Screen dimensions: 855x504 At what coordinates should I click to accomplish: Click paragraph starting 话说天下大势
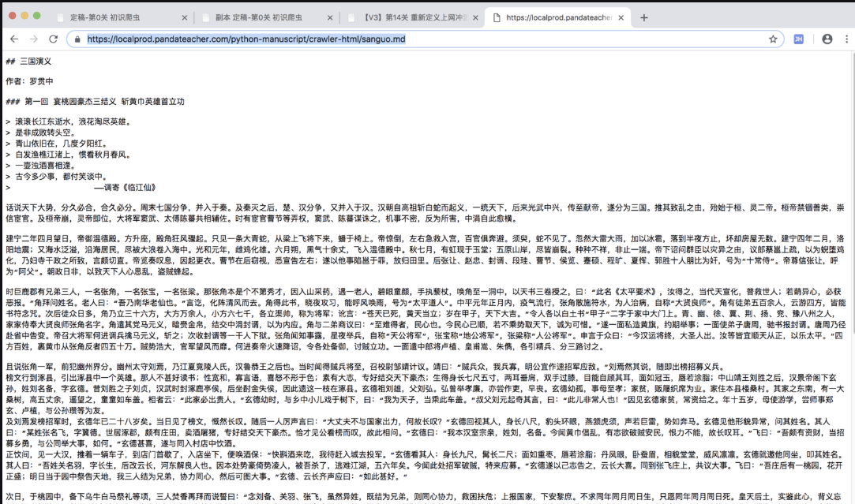(426, 213)
